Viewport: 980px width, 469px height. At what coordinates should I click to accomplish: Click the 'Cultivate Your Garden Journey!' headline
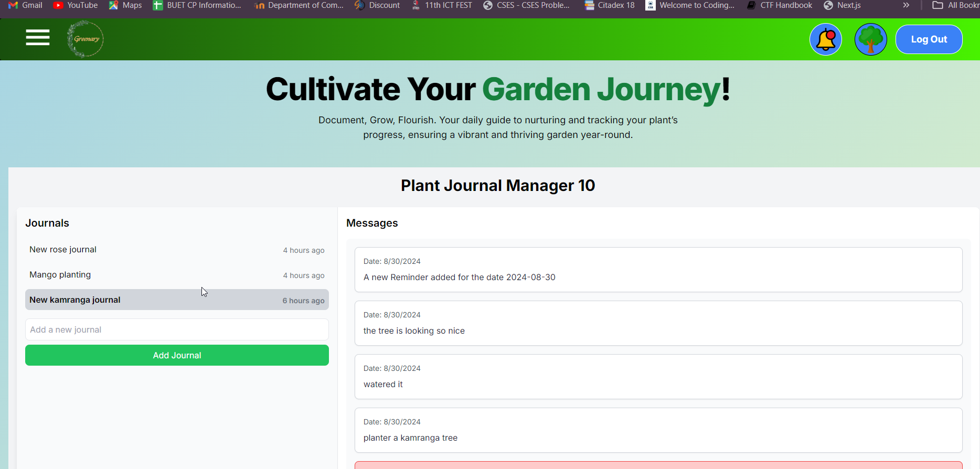[x=498, y=89]
